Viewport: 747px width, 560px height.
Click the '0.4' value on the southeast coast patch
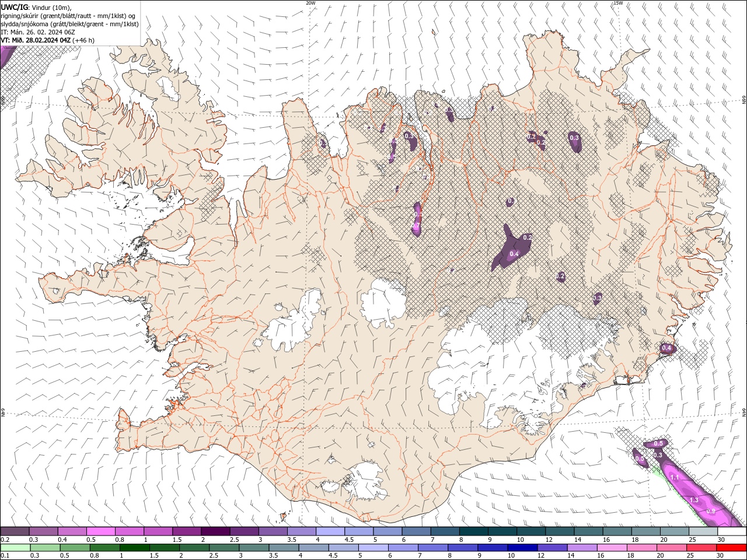(x=666, y=348)
